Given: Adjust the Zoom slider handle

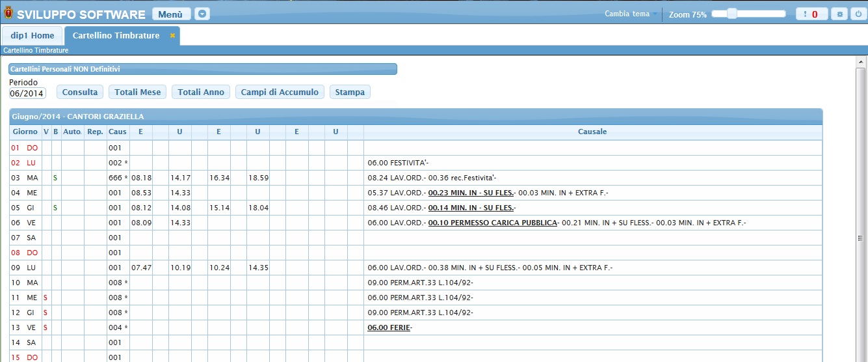Looking at the screenshot, I should 732,14.
